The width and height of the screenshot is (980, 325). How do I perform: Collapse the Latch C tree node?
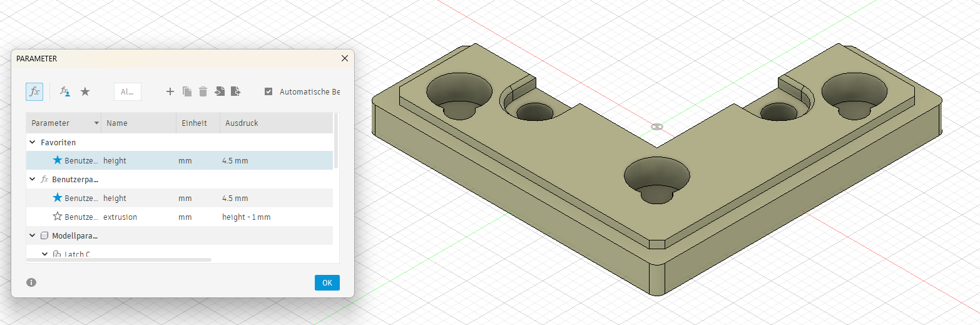pyautogui.click(x=44, y=254)
